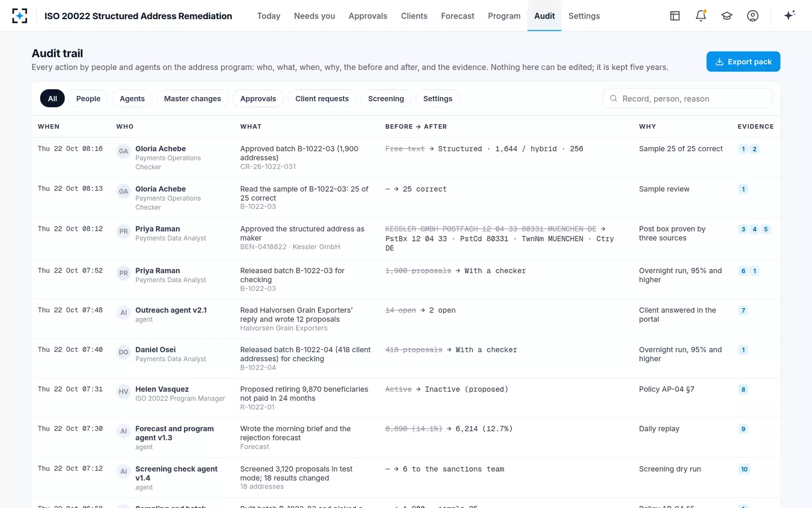Open evidence 9 for Daily replay
The width and height of the screenshot is (812, 508).
pyautogui.click(x=743, y=429)
